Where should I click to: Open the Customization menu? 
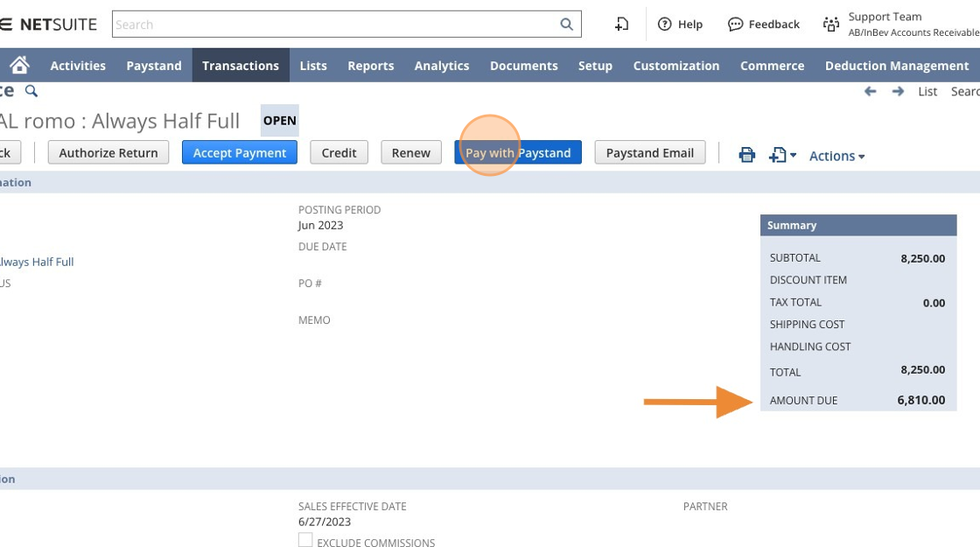676,66
